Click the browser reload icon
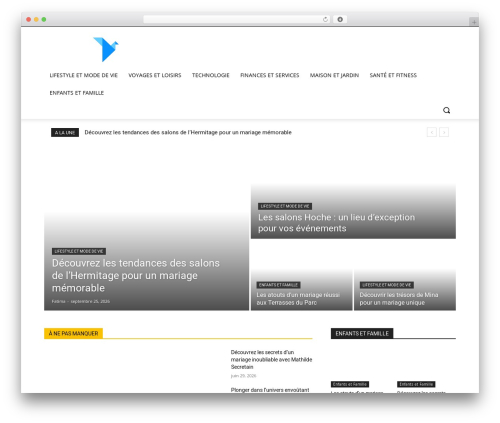The height and width of the screenshot is (423, 500). pos(325,20)
